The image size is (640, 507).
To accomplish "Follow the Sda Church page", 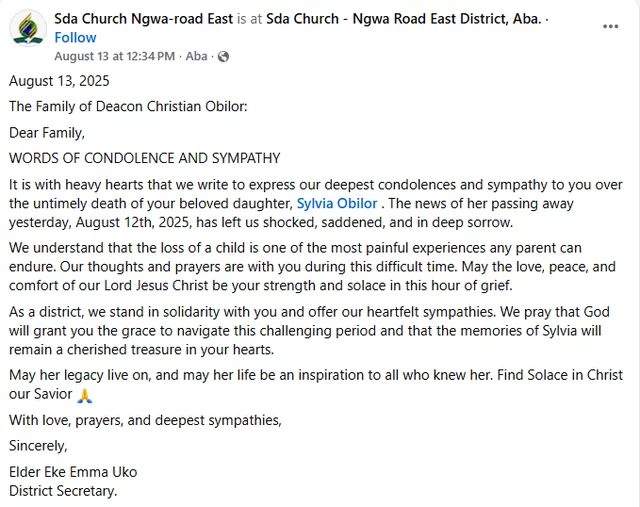I will [75, 37].
